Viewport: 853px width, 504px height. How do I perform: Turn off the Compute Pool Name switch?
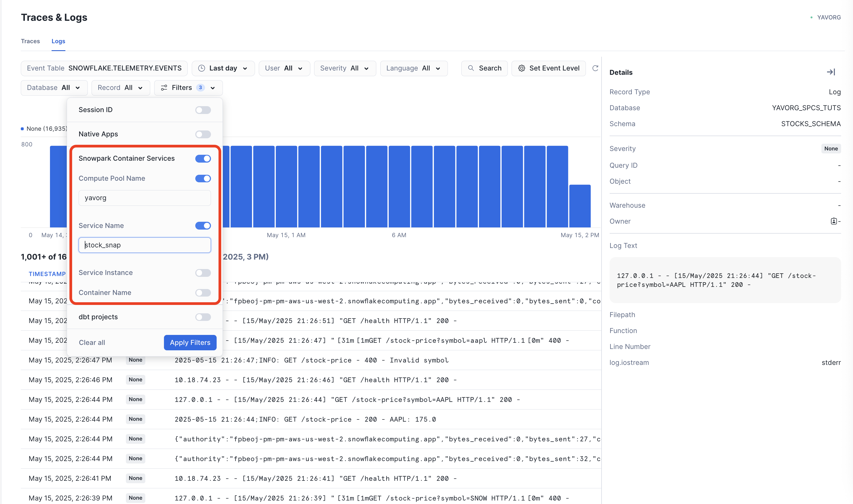[203, 179]
